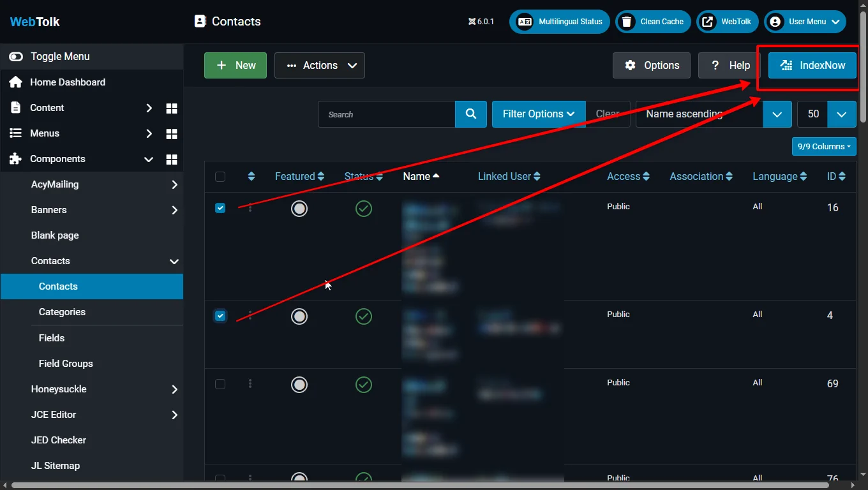The width and height of the screenshot is (868, 490).
Task: Click the search magnifier icon button
Action: [471, 114]
